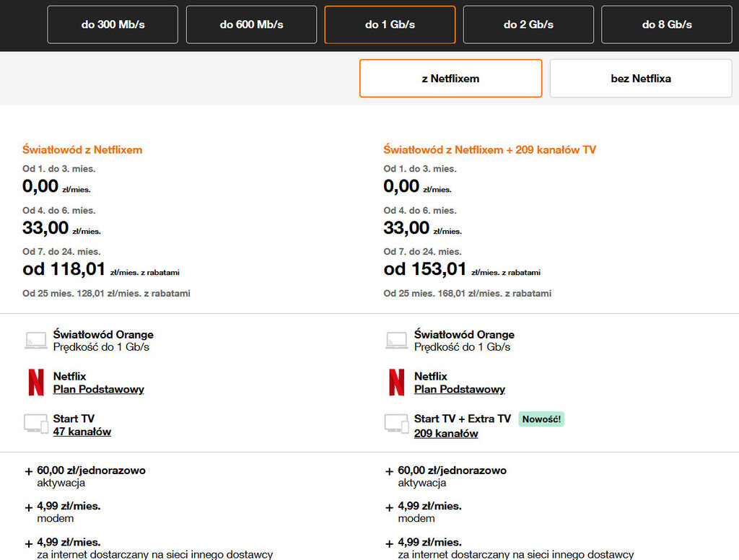Image resolution: width=739 pixels, height=560 pixels.
Task: Open Plan Podstawowy link in right offer
Action: (x=459, y=390)
